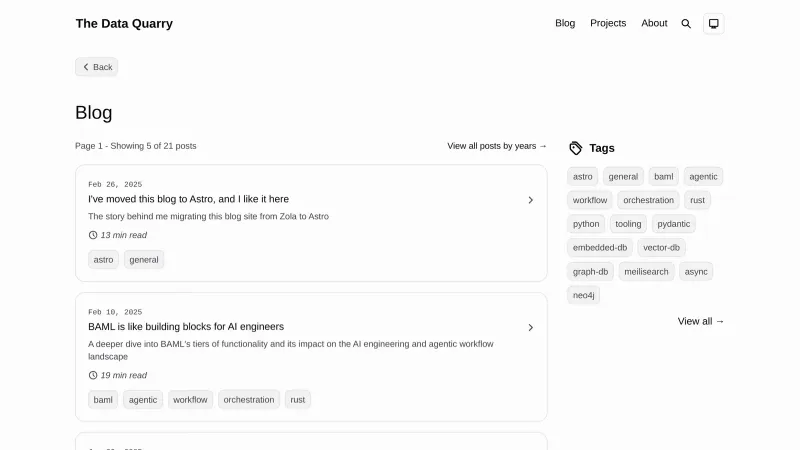The height and width of the screenshot is (450, 800).
Task: Click the Back button with arrow
Action: pyautogui.click(x=97, y=67)
